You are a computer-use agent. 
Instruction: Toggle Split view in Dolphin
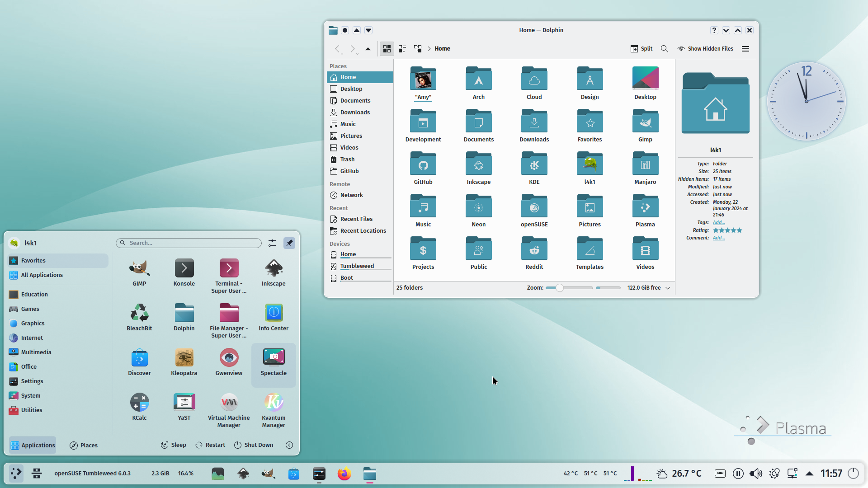click(x=642, y=49)
